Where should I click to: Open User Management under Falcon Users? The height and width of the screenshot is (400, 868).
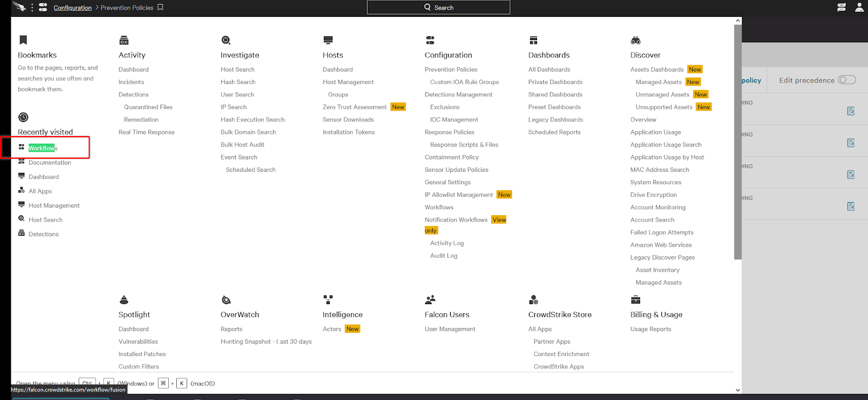(450, 329)
